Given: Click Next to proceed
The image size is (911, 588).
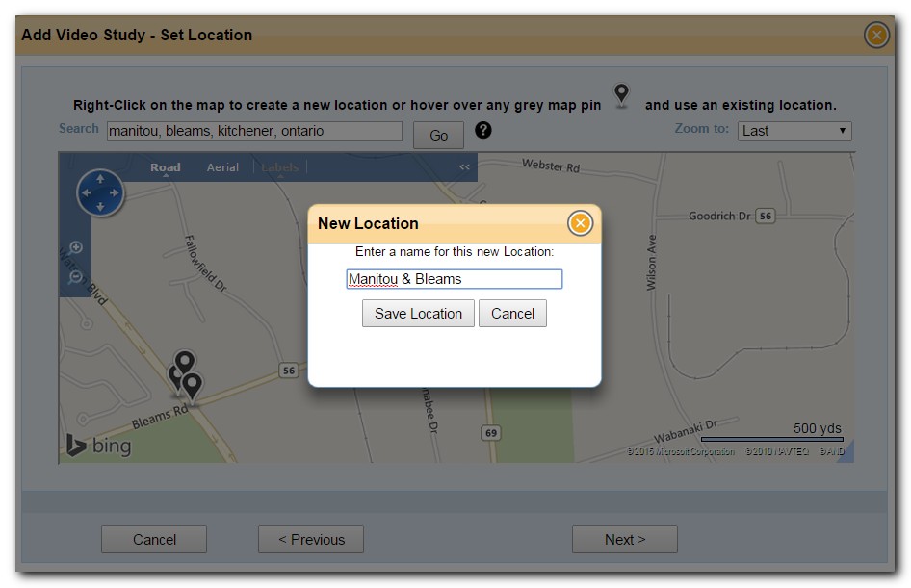Looking at the screenshot, I should [624, 539].
